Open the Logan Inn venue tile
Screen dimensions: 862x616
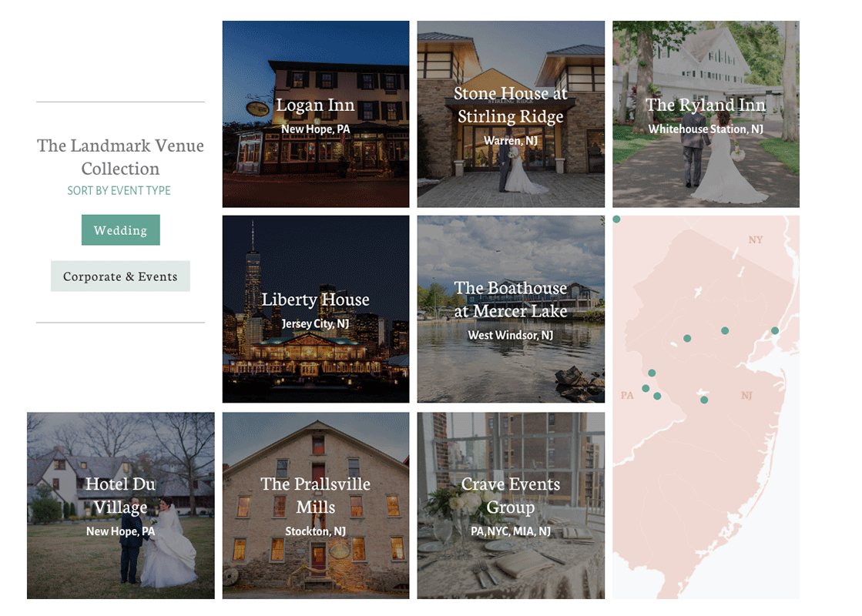click(316, 114)
